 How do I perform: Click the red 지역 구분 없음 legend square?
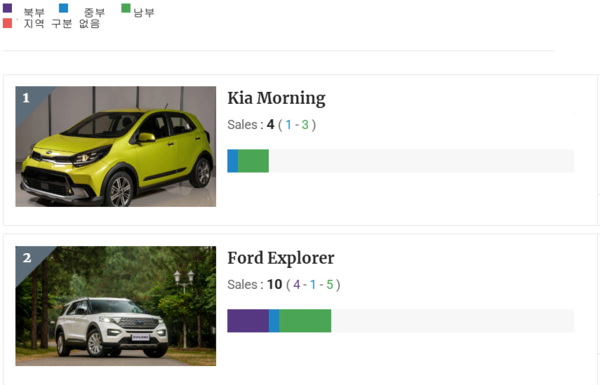(7, 23)
